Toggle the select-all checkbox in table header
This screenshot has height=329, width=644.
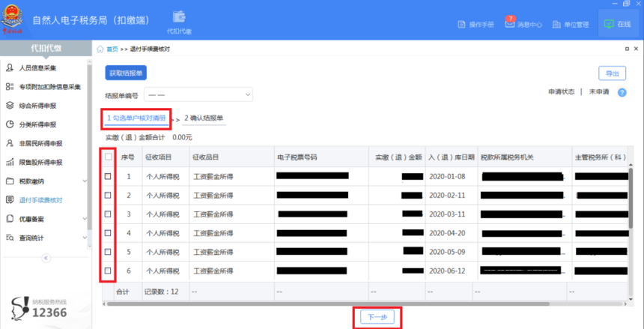click(x=108, y=157)
